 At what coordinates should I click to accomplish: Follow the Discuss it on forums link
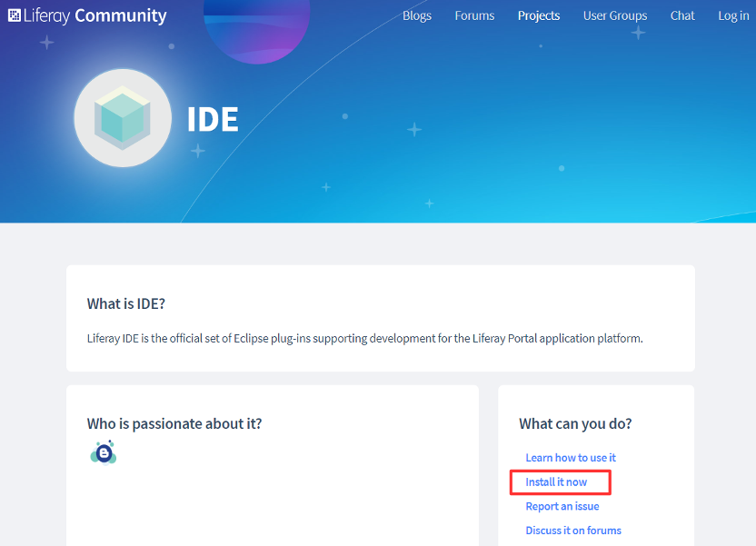click(x=573, y=530)
